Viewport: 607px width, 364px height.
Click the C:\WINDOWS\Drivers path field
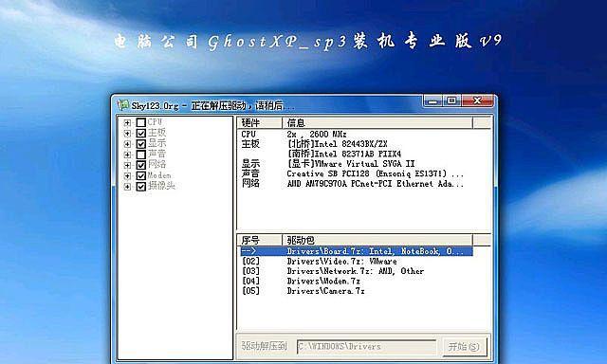[366, 347]
